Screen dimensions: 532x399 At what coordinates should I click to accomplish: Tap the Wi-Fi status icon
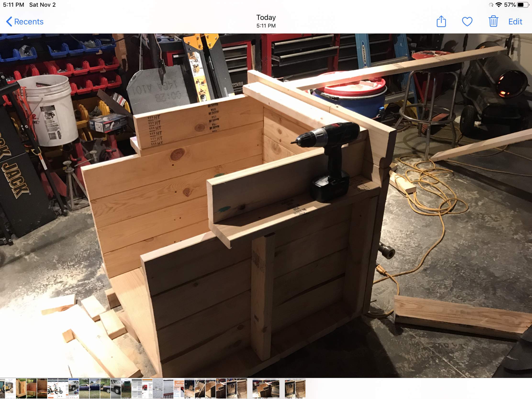498,5
